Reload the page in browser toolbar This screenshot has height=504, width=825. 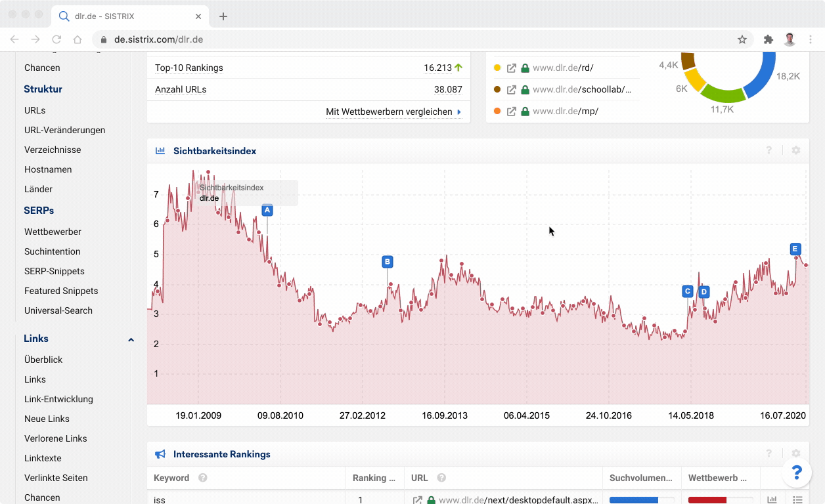click(x=56, y=39)
